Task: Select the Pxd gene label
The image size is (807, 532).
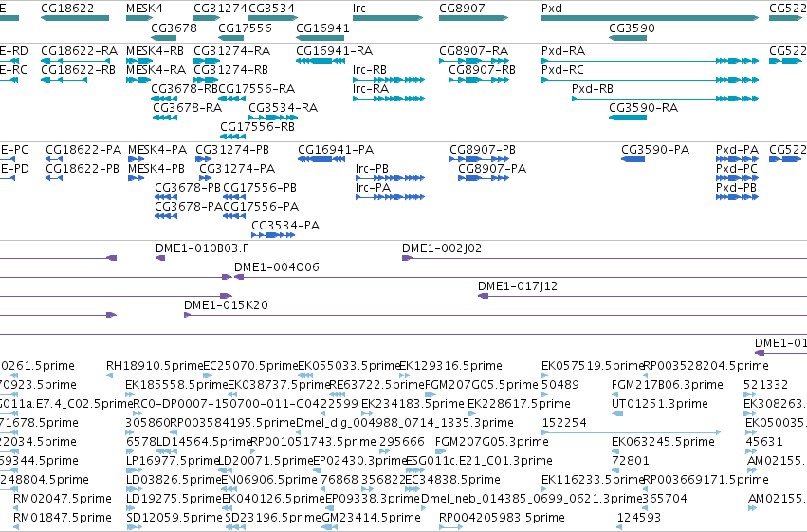Action: (552, 9)
